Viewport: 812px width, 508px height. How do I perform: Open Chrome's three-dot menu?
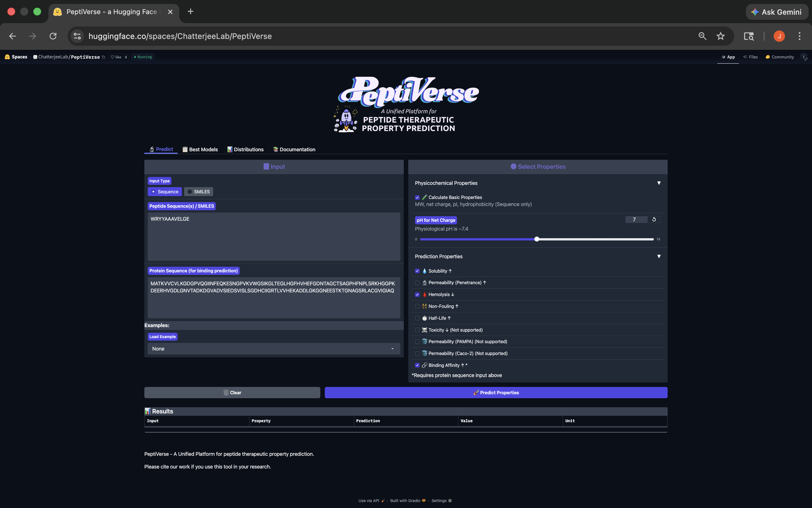(800, 36)
